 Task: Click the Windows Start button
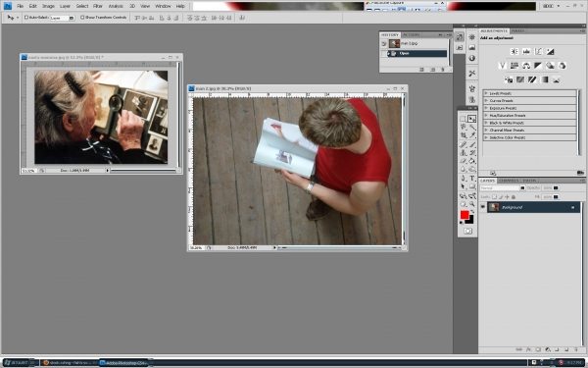click(x=17, y=363)
